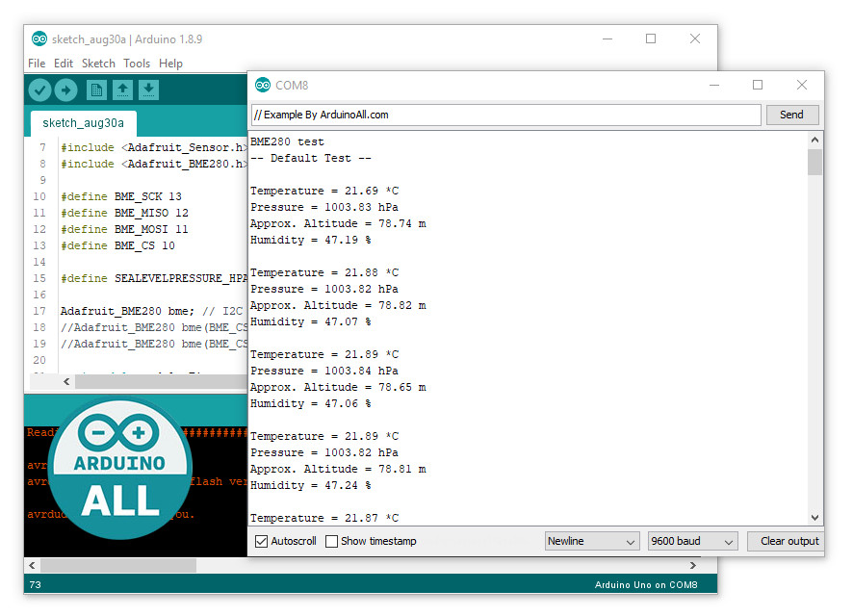This screenshot has width=853, height=616.
Task: Click the 'Humidity = 47.24 %' reading
Action: pyautogui.click(x=311, y=485)
